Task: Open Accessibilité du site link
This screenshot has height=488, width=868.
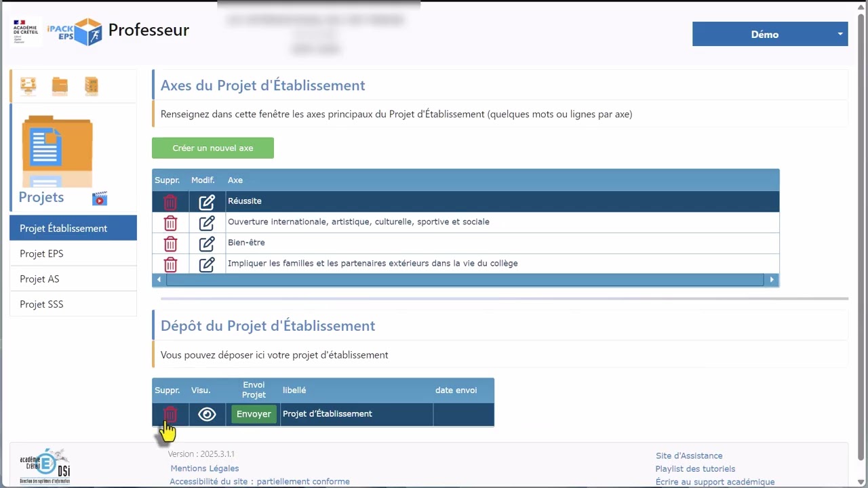Action: point(260,481)
